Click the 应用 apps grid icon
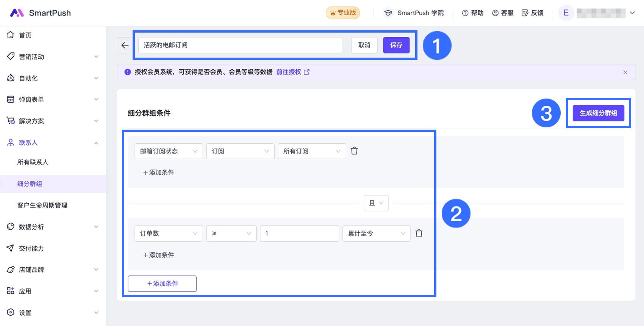 11,291
